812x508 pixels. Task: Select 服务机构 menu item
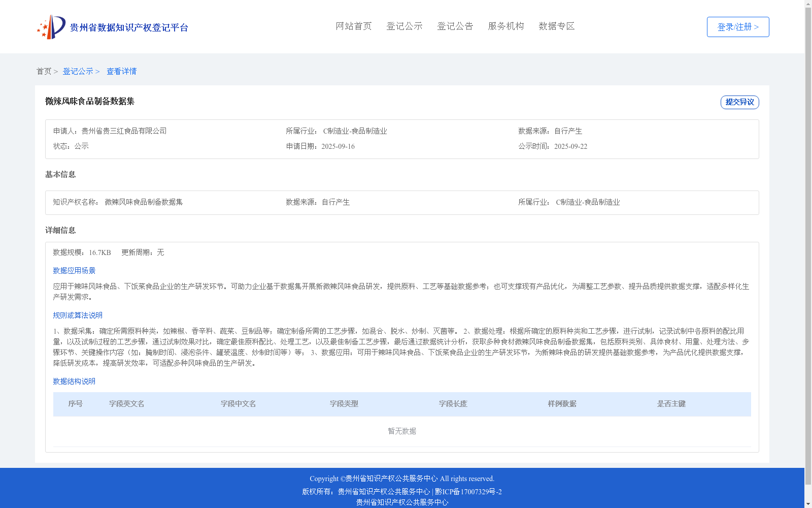506,26
